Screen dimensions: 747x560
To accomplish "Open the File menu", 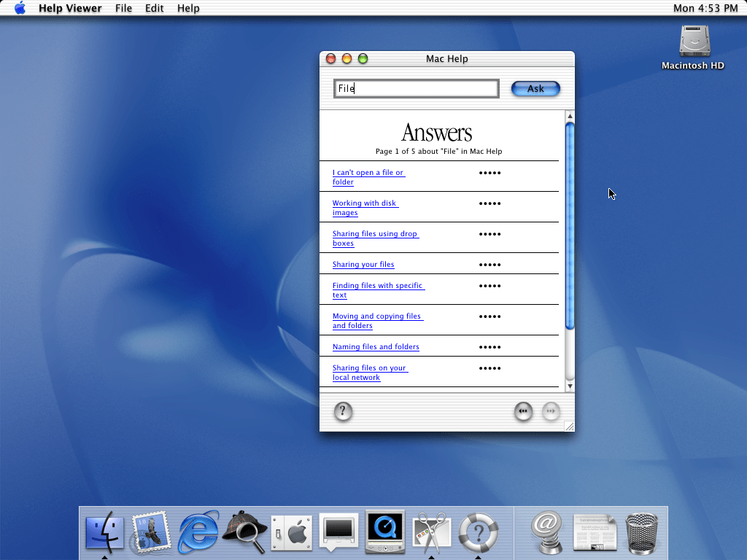I will pyautogui.click(x=123, y=8).
